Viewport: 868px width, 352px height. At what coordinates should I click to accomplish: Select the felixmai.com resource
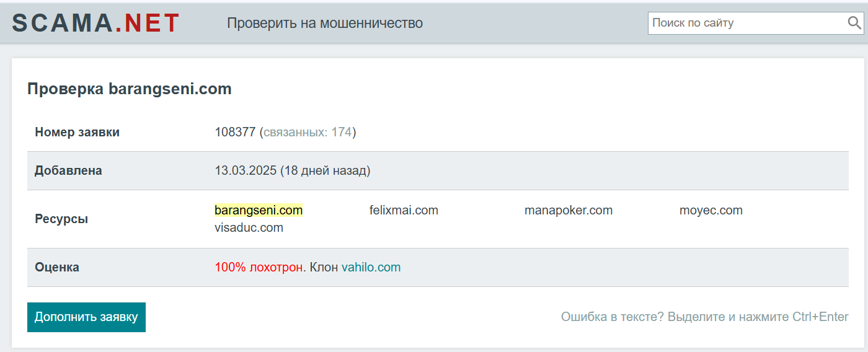coord(404,210)
